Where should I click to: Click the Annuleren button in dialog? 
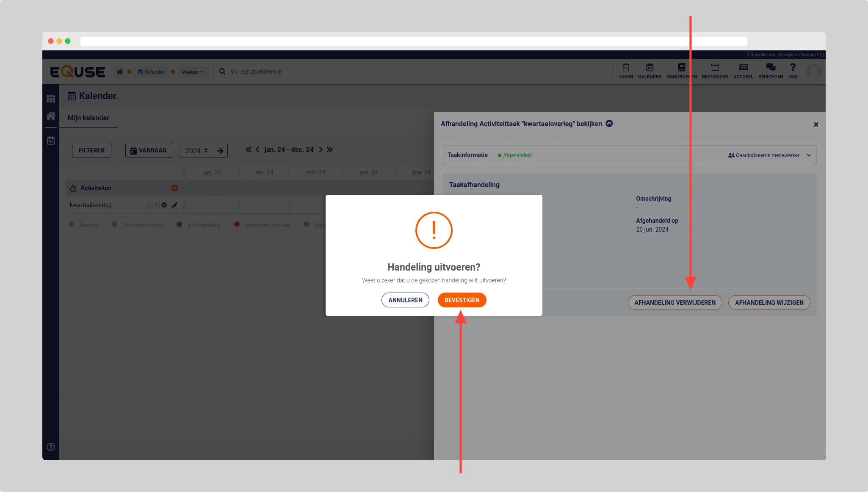coord(405,300)
